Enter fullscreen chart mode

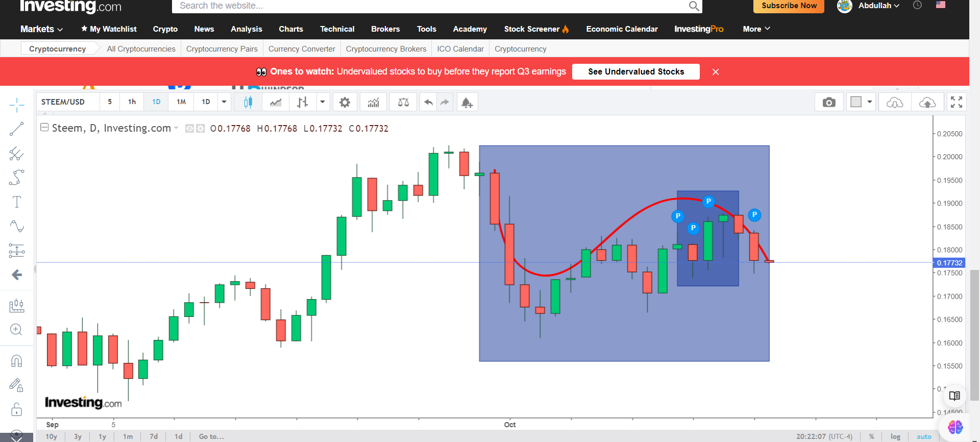tap(957, 102)
